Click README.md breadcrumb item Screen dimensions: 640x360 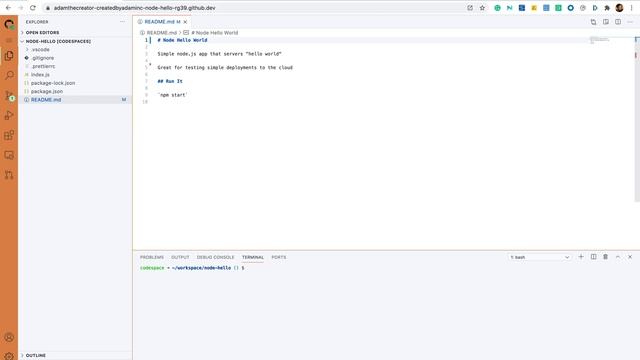[x=161, y=33]
